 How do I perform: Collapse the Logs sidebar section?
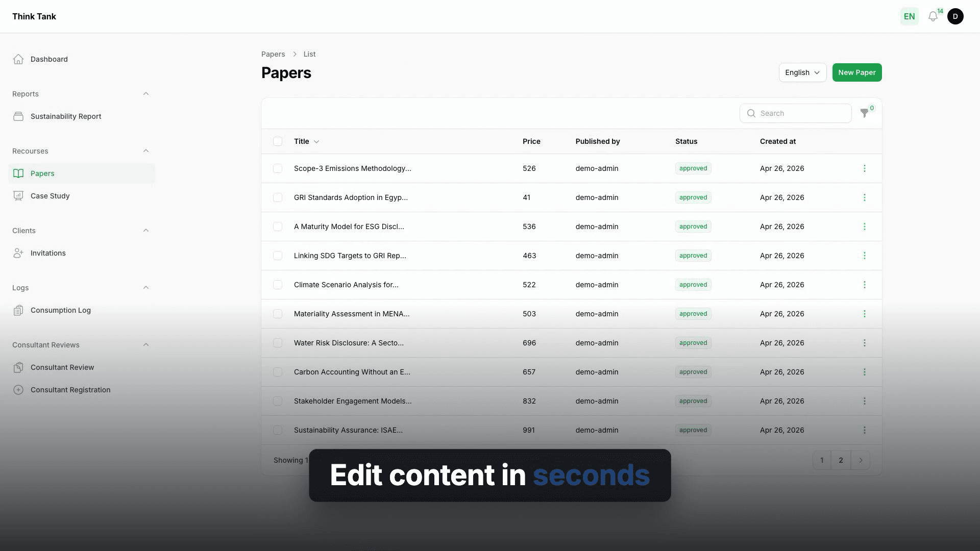pyautogui.click(x=146, y=288)
